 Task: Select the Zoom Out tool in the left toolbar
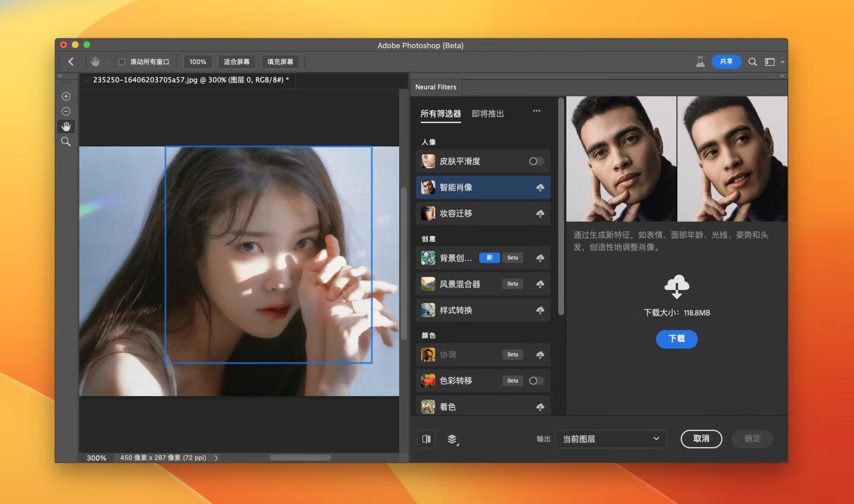point(66,111)
